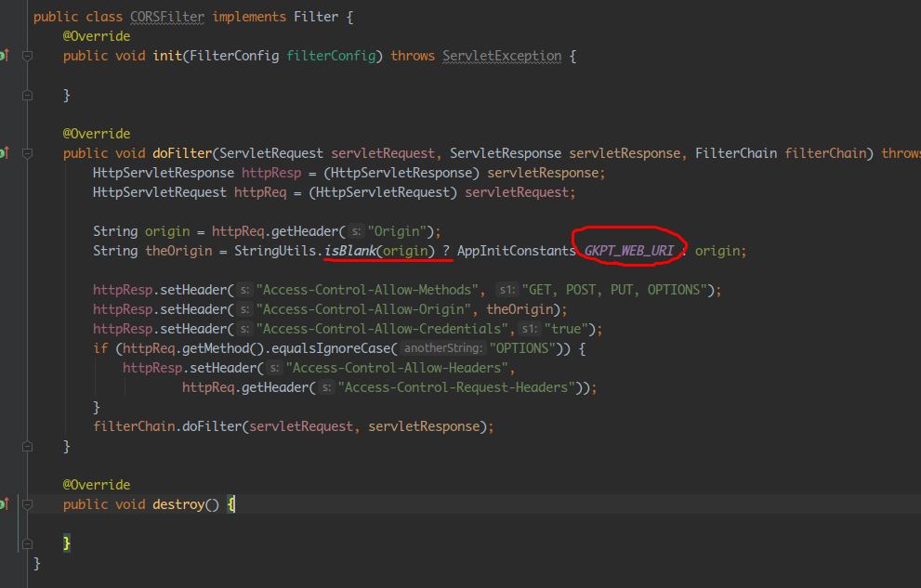Viewport: 921px width, 588px height.
Task: Click the "GET, POST, PUT, OPTIONS" string
Action: tap(614, 290)
